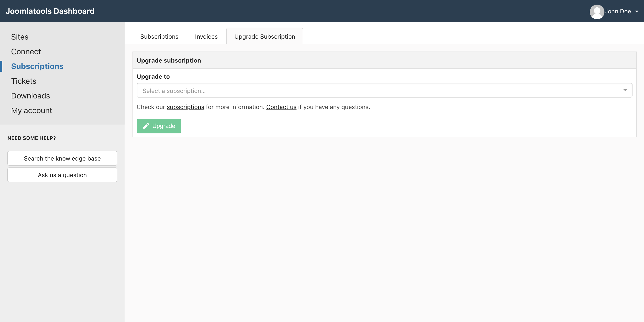Select Subscriptions in the sidebar menu
This screenshot has width=644, height=322.
point(37,66)
